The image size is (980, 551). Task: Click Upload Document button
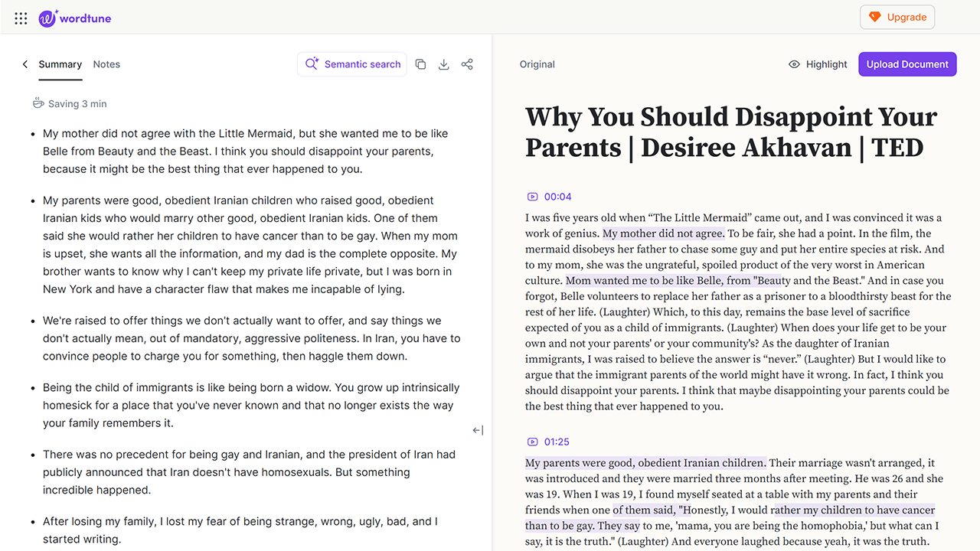click(907, 64)
